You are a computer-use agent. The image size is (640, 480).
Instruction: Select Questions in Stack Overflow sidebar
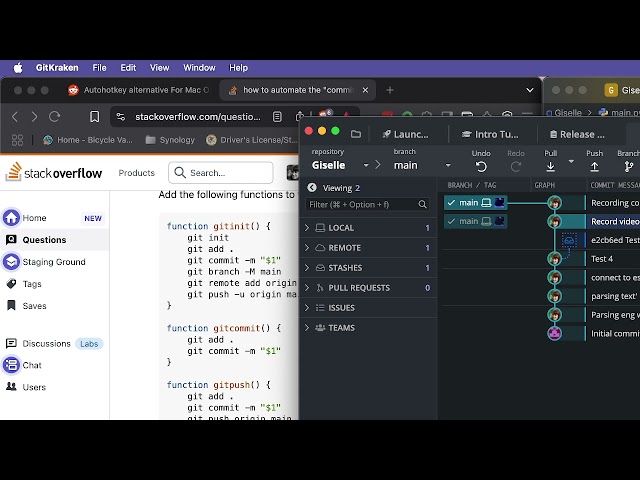point(54,240)
